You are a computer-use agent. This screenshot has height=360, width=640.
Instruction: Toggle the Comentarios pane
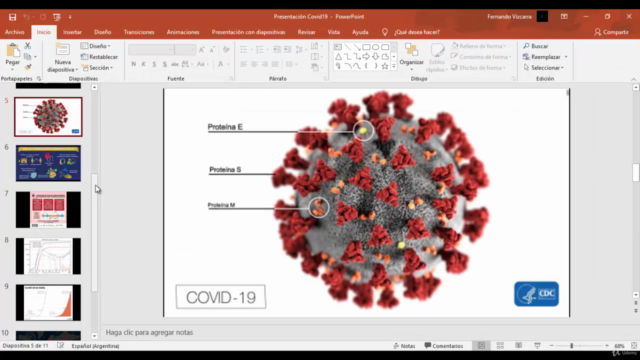[444, 346]
